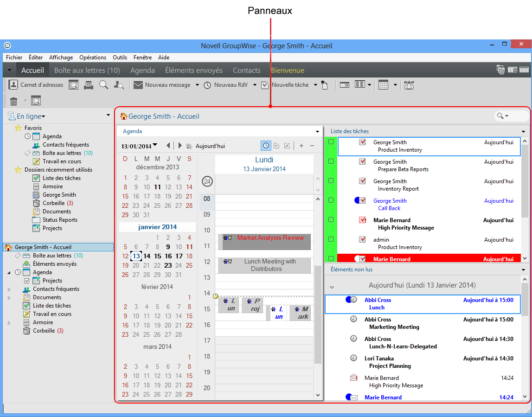Click the calendar find icon next to Carnet d'adresses
Image resolution: width=532 pixels, height=417 pixels.
coord(74,85)
